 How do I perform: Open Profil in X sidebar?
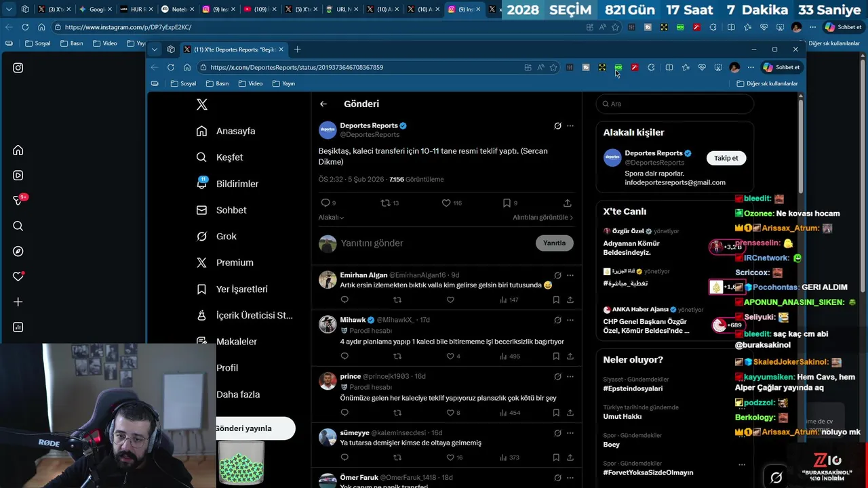pyautogui.click(x=227, y=368)
